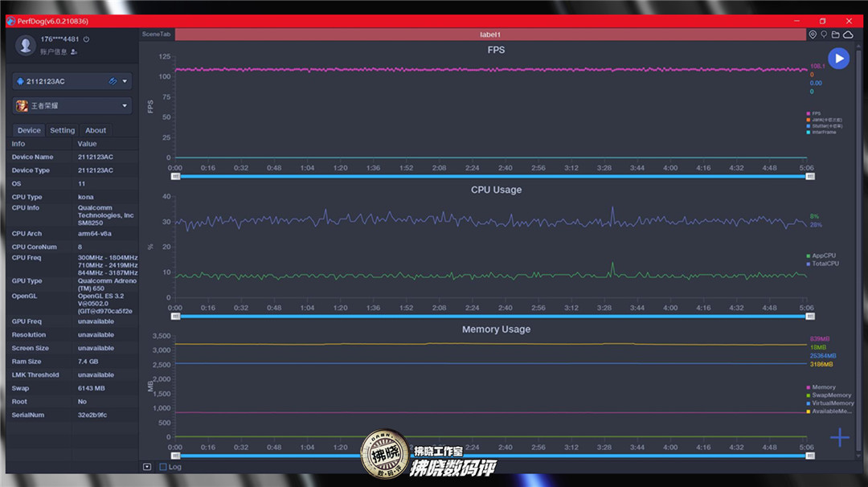The image size is (868, 487).
Task: Select the CPU Info row
Action: [x=72, y=215]
